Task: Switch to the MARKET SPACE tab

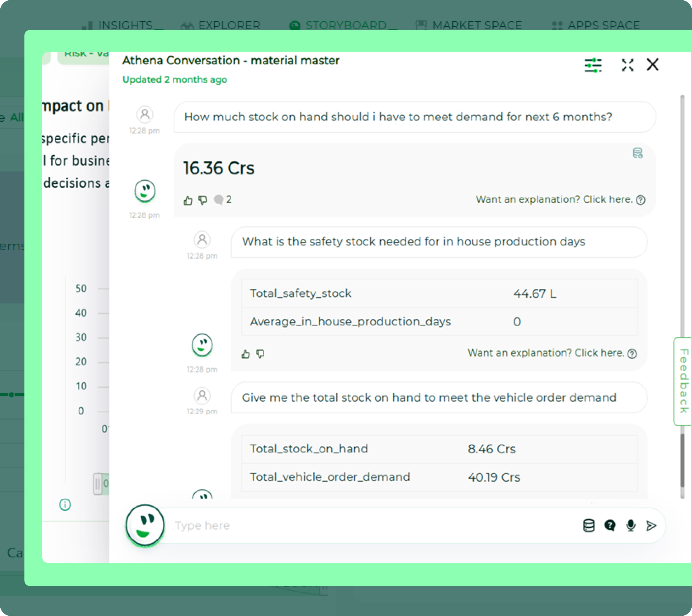Action: (469, 25)
